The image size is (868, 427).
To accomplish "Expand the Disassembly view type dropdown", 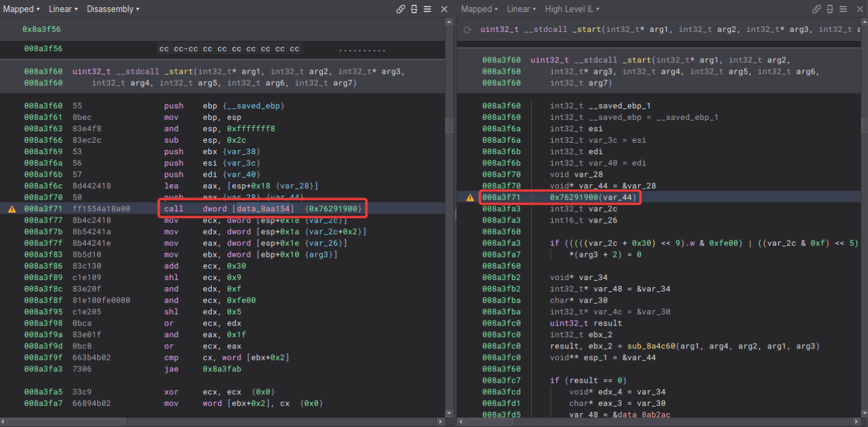I will [113, 9].
